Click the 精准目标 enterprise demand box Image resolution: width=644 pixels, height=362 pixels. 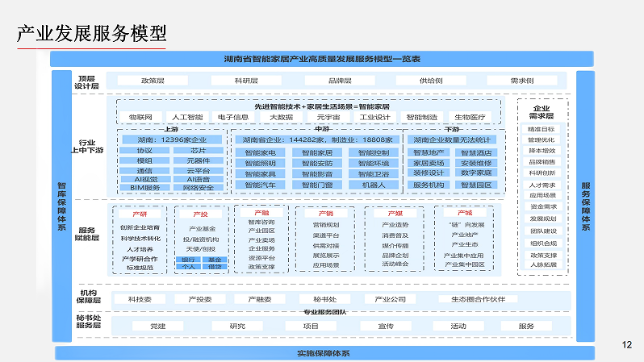[542, 129]
